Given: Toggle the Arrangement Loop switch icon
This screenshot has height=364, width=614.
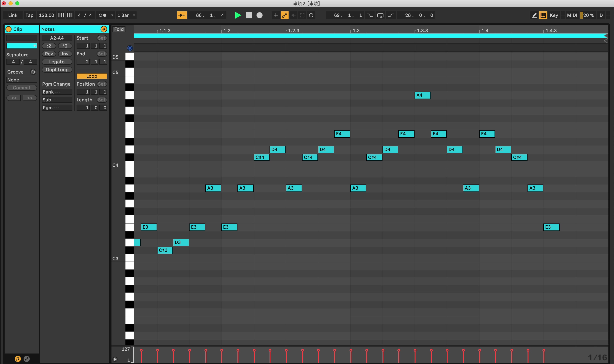Looking at the screenshot, I should (380, 15).
